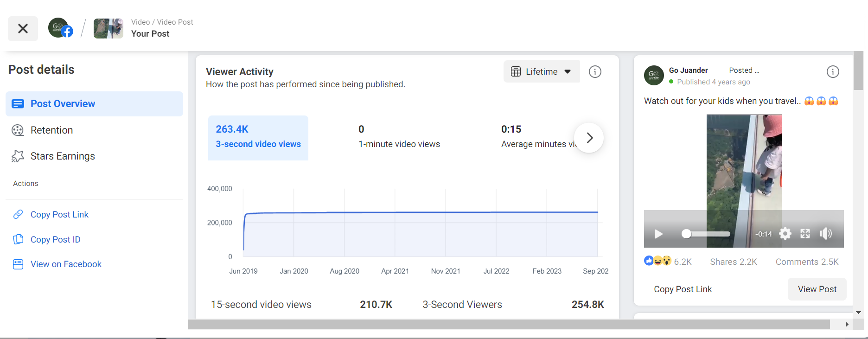Click the calendar grid icon in Lifetime selector
Image resolution: width=868 pixels, height=339 pixels.
[x=516, y=71]
